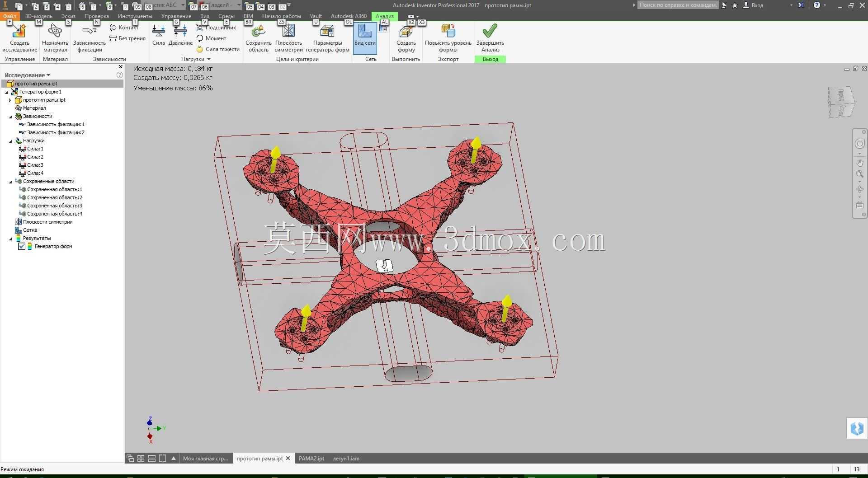The width and height of the screenshot is (868, 478).
Task: Finish with Завершить Анализ checkmark
Action: click(x=490, y=38)
